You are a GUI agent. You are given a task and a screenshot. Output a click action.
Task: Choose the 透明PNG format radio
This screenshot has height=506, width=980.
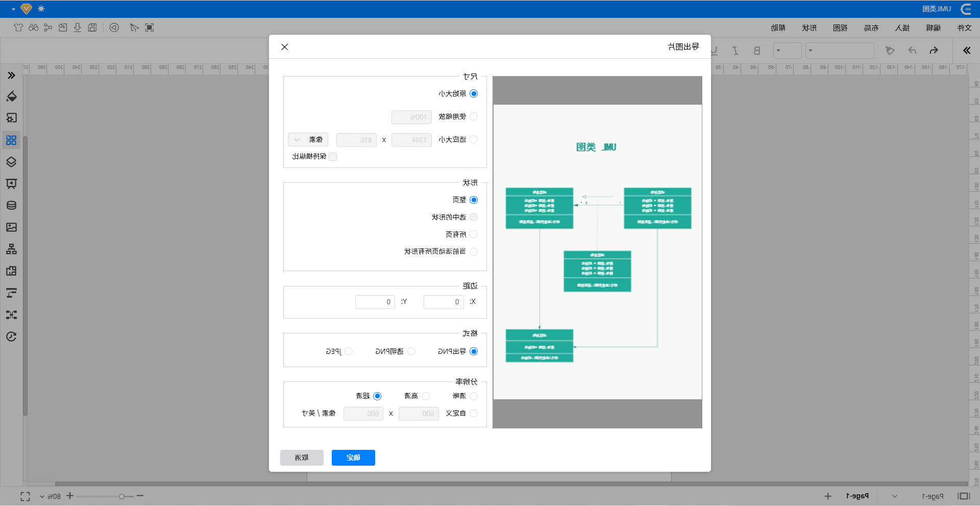[x=411, y=351]
